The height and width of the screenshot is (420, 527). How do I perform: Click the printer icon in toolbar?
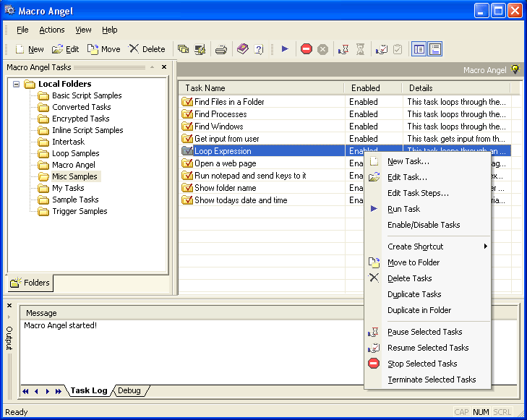[x=220, y=50]
